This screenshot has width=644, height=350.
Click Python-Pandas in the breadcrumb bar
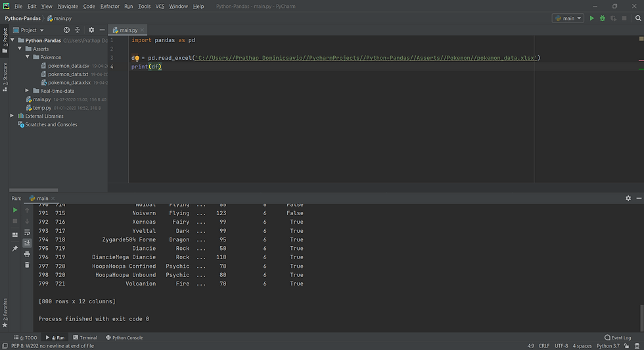tap(22, 18)
